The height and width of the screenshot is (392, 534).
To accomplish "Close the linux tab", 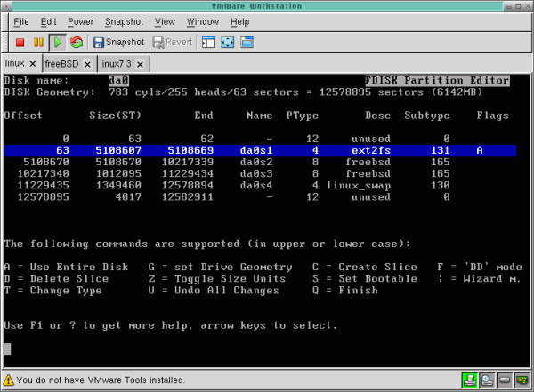I will 33,64.
